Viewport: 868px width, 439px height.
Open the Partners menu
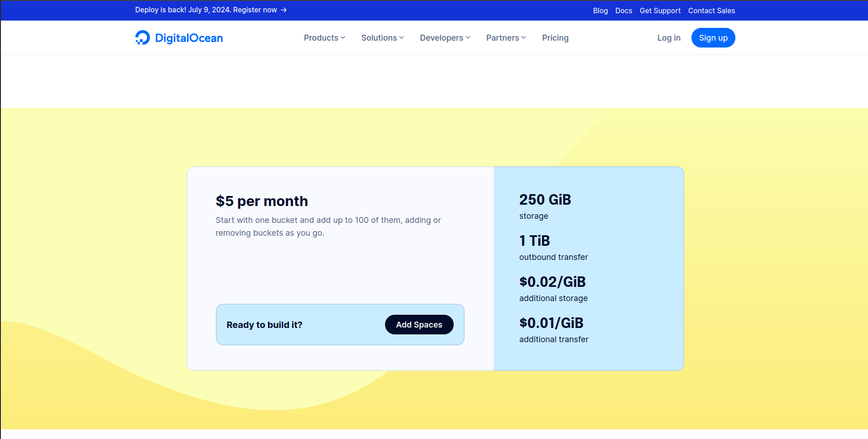(x=503, y=38)
